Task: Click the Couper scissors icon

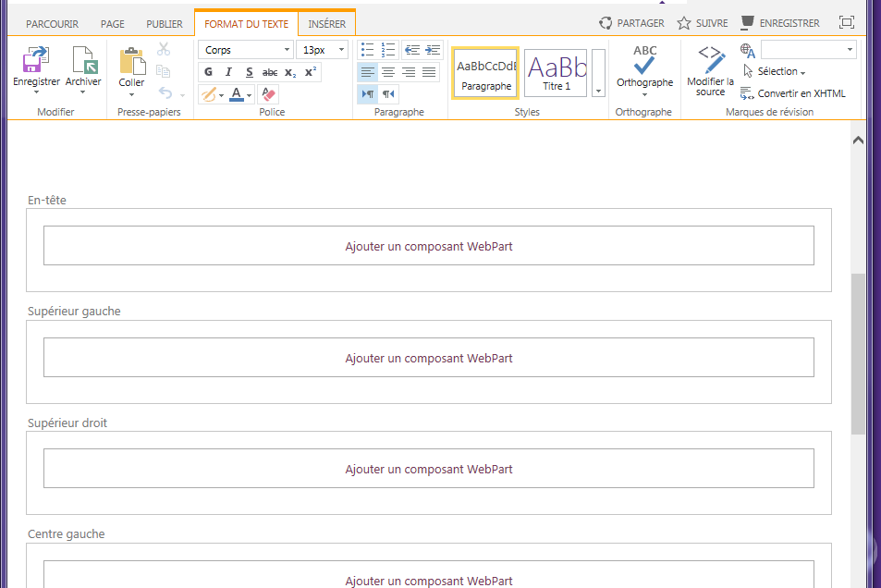Action: click(x=164, y=50)
